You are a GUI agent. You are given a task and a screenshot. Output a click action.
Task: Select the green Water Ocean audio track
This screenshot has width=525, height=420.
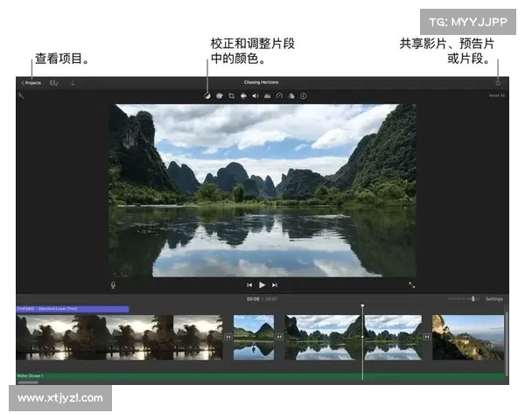[x=261, y=376]
